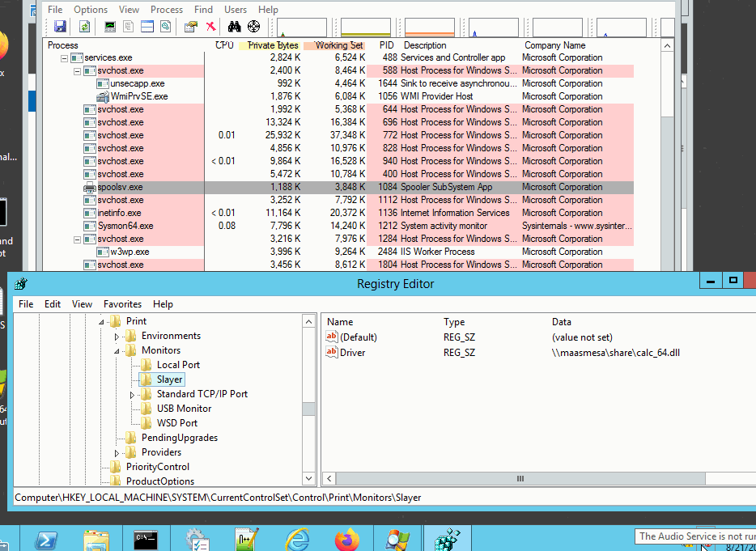The width and height of the screenshot is (756, 551).
Task: Click the binoculars Find Handle icon
Action: [x=234, y=26]
